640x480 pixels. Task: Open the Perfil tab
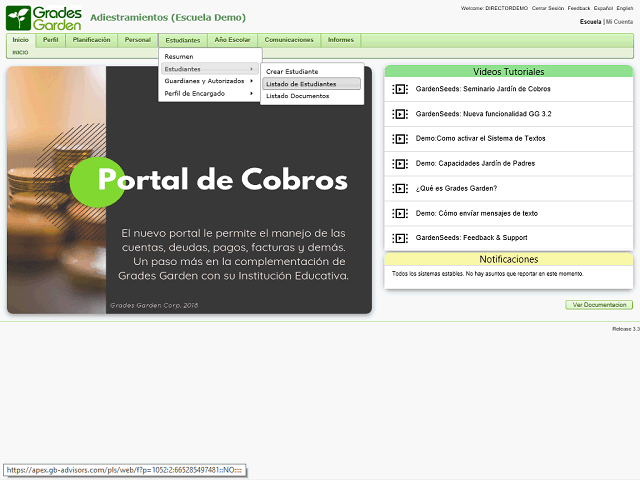pos(51,40)
